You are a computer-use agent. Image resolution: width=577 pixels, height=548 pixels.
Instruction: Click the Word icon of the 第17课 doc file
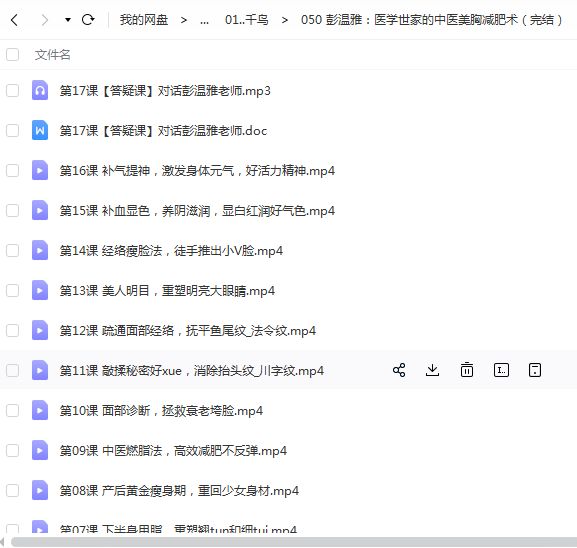[40, 130]
